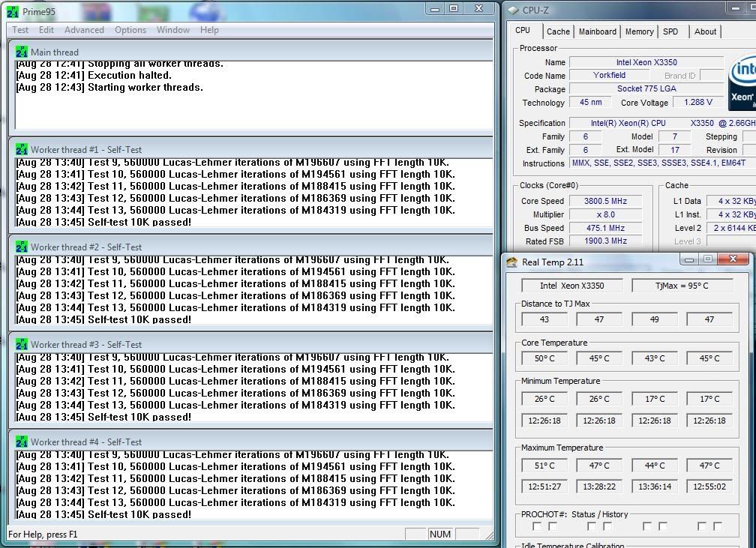
Task: Click the Distance to TJ Max value '43'
Action: click(x=544, y=319)
